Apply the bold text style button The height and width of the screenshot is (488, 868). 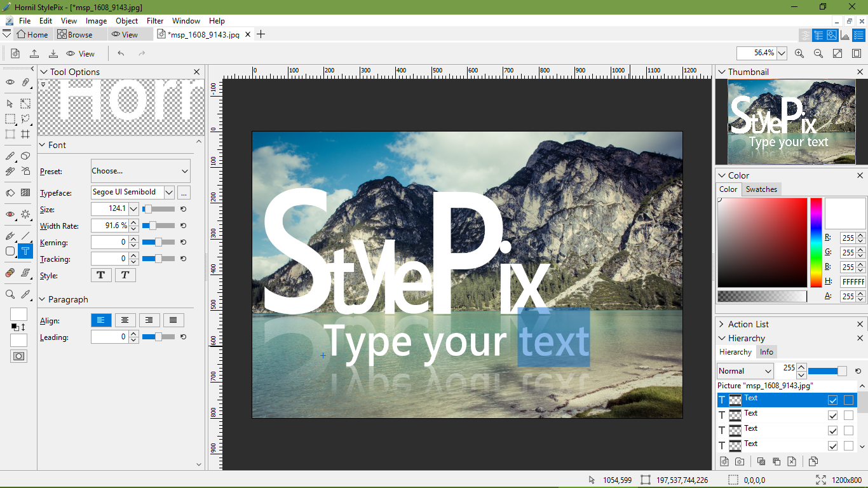101,275
